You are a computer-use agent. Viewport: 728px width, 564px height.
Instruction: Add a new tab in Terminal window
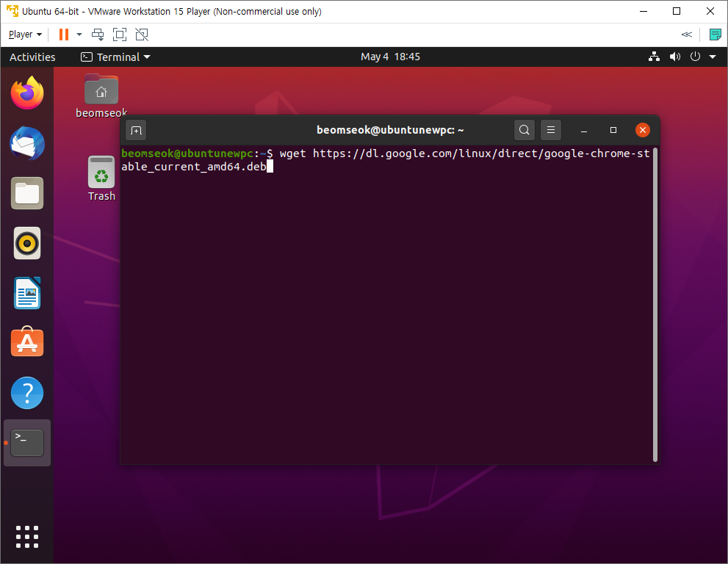coord(136,131)
